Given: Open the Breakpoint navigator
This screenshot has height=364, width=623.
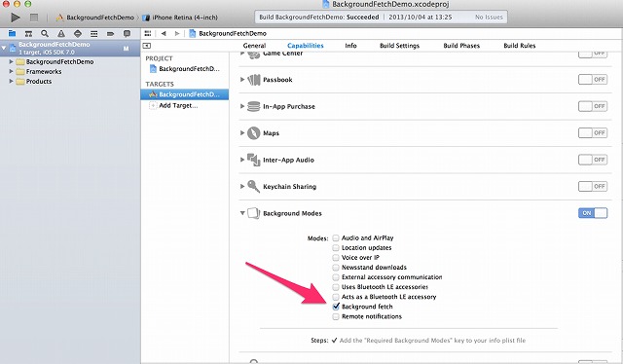Looking at the screenshot, I should click(x=110, y=33).
